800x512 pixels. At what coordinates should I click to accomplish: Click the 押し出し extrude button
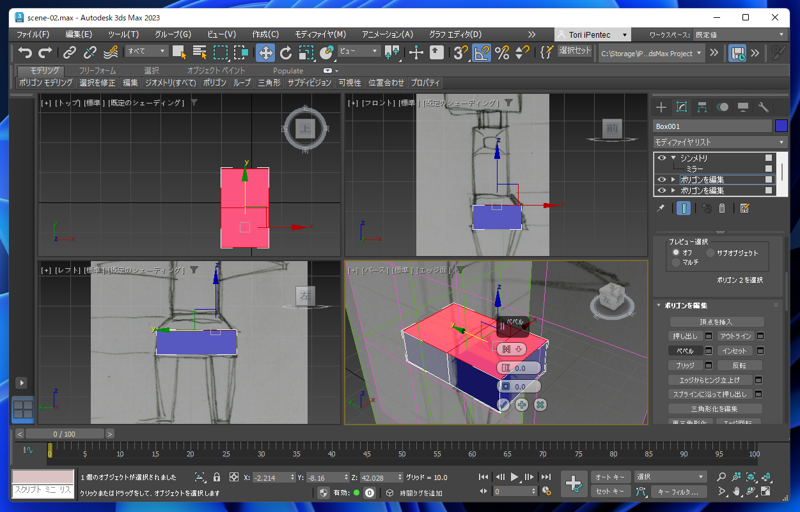tap(685, 336)
